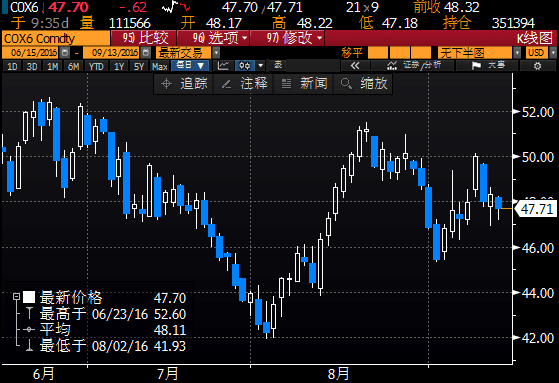Open 97) 修改 edit dropdown
Viewport: 559px width, 383px height.
tap(287, 38)
